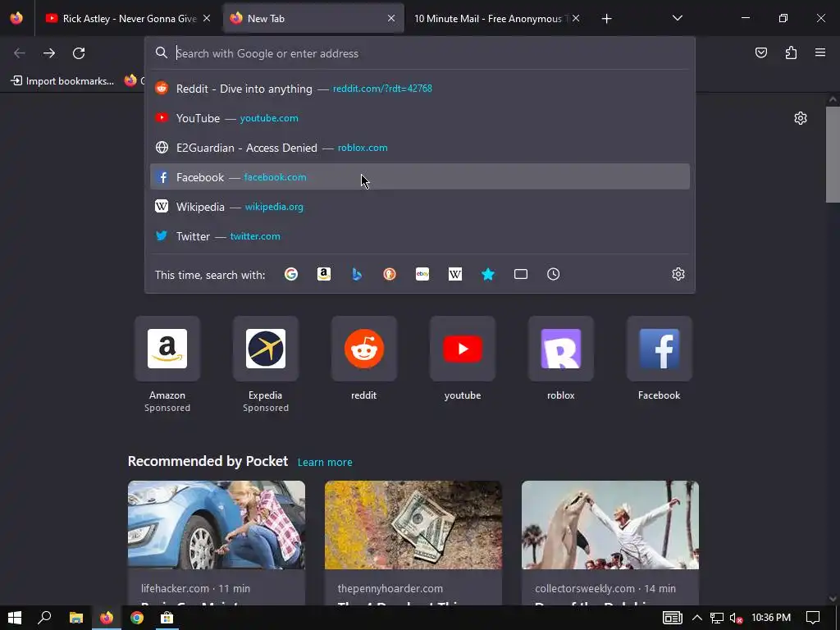Click the Pocket Learn more link
The height and width of the screenshot is (630, 840).
pos(325,463)
